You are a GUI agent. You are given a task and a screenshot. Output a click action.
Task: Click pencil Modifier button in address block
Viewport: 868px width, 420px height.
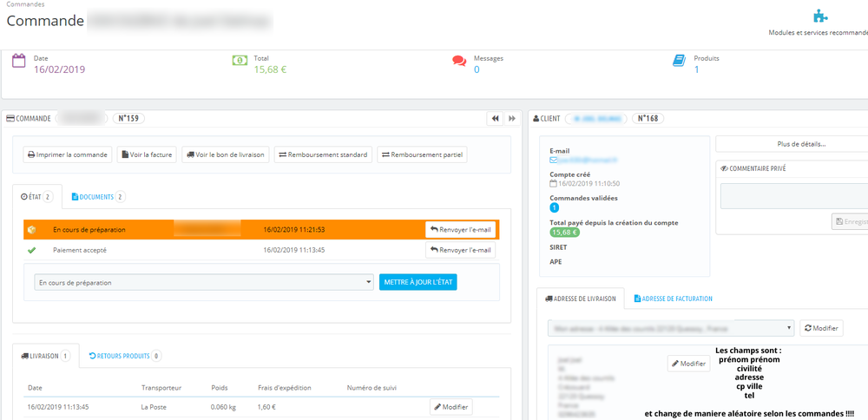pos(688,364)
